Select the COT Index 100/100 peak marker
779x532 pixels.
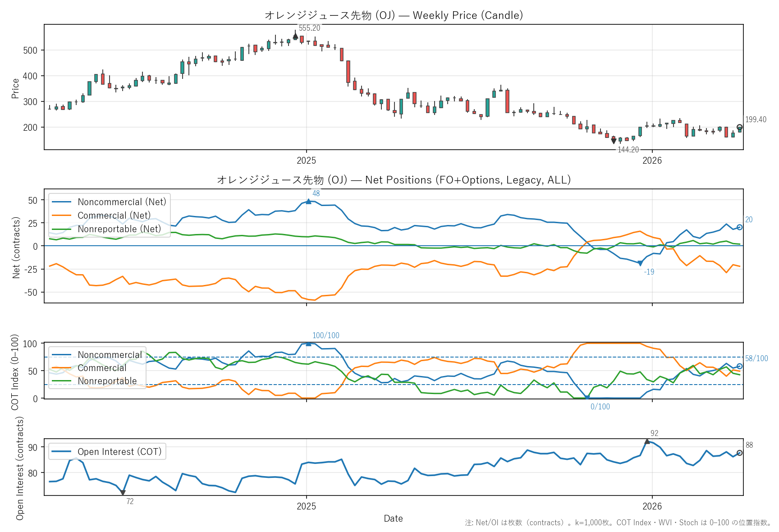(308, 344)
